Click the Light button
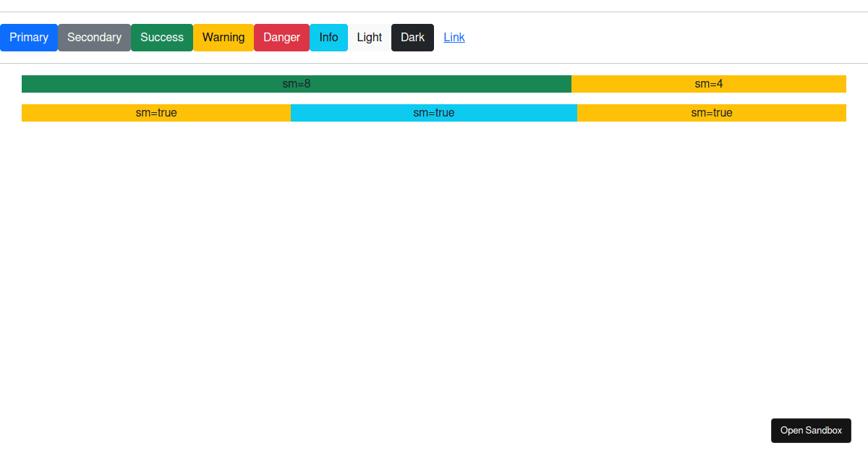Screen dimensions: 868x456 370,37
